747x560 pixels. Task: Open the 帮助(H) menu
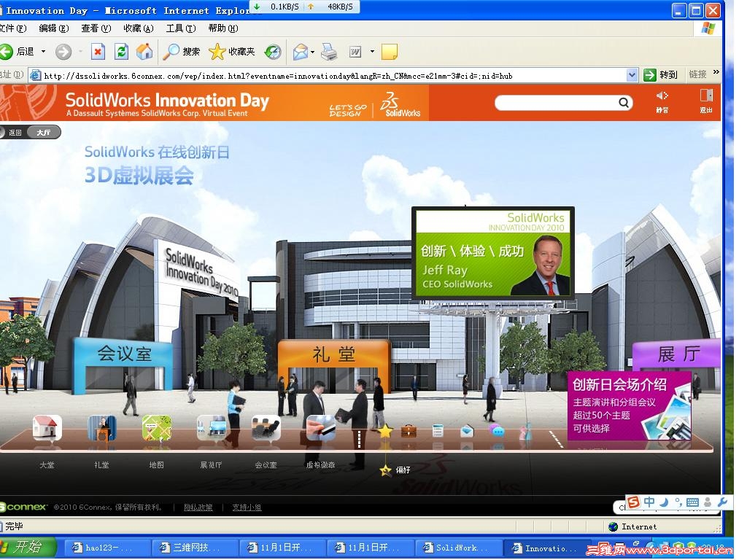(x=223, y=28)
